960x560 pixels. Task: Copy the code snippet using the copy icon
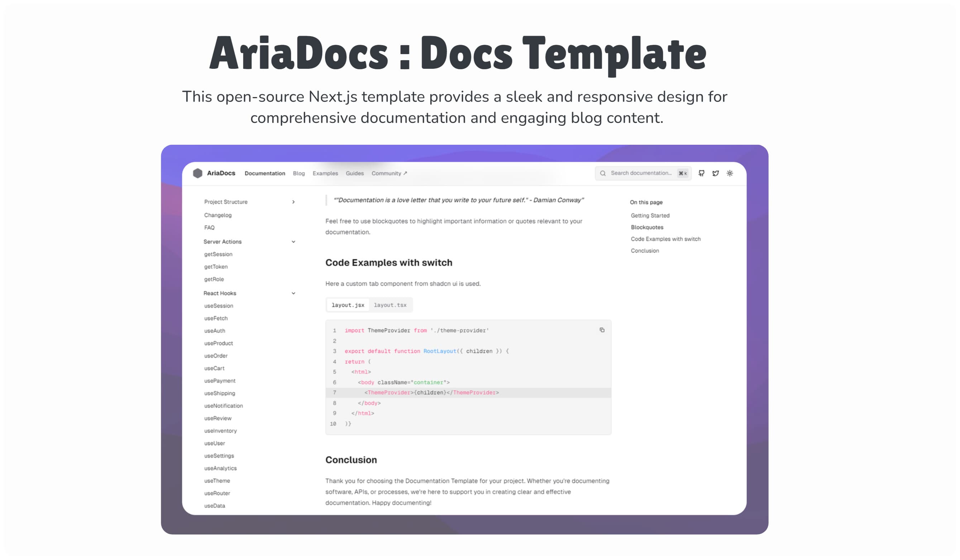tap(602, 330)
